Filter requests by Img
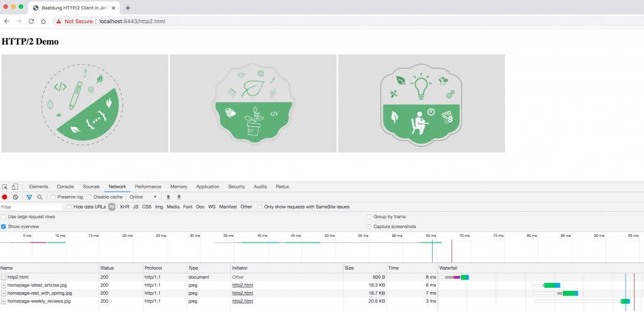The height and width of the screenshot is (311, 644). tap(159, 207)
